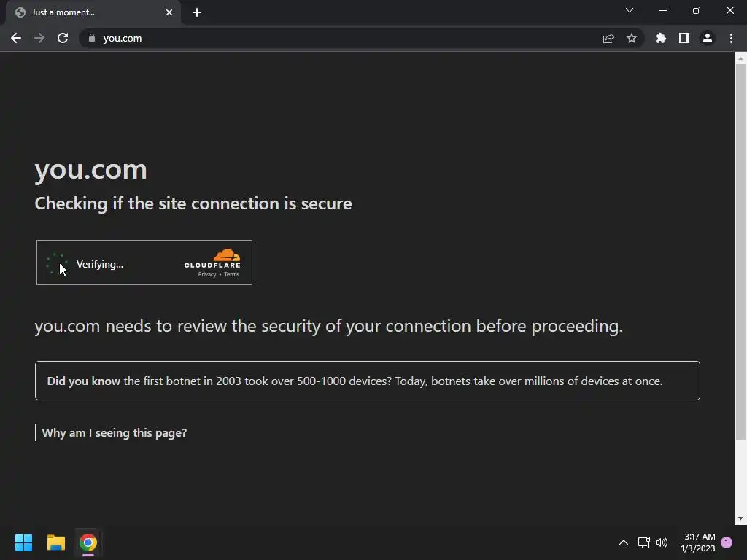Open the Extensions puzzle icon

(x=661, y=38)
